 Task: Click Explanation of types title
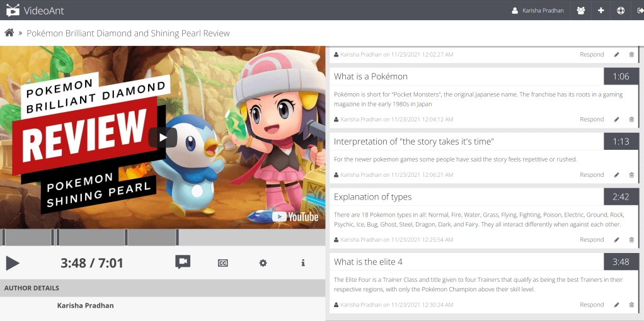click(x=372, y=197)
